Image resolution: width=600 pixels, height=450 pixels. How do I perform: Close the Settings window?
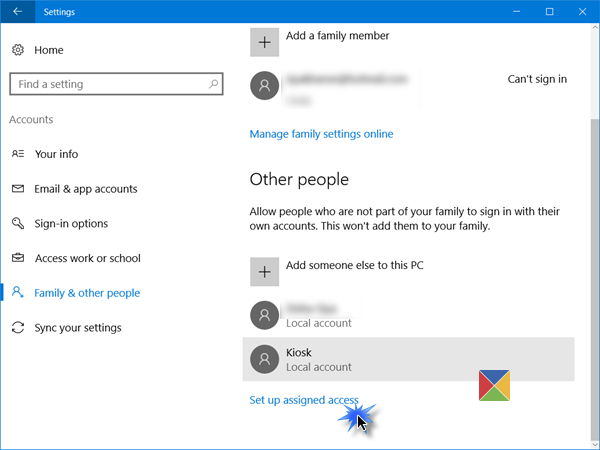[x=582, y=11]
